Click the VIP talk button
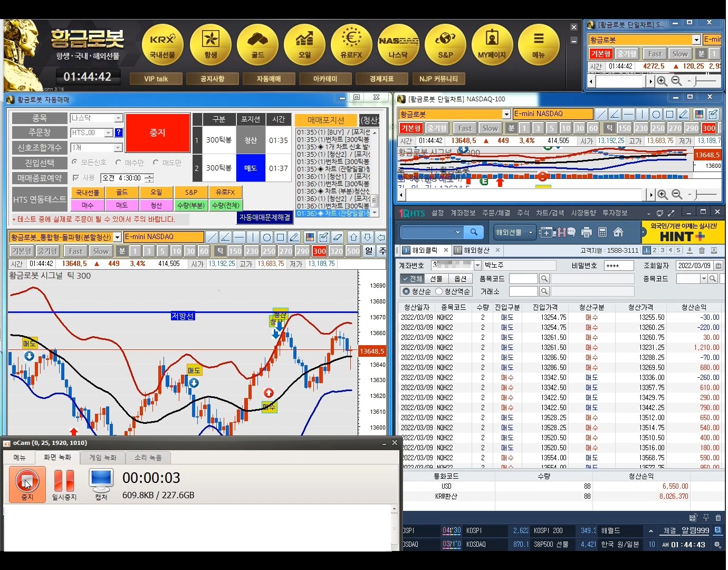This screenshot has width=728, height=570. tap(156, 79)
